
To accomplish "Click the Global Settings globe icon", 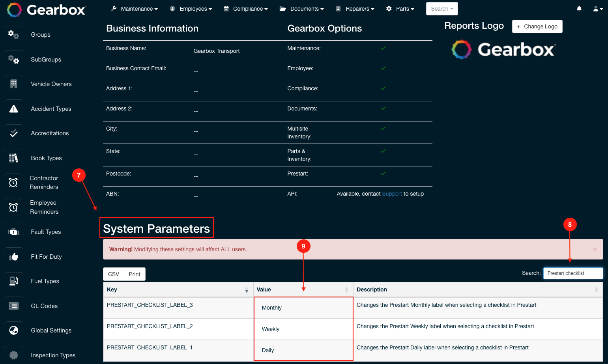I will 14,330.
